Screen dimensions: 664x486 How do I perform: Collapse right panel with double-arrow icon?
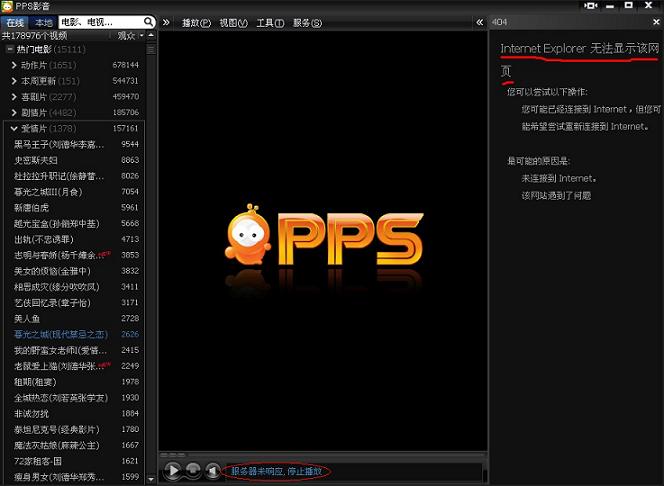(481, 22)
